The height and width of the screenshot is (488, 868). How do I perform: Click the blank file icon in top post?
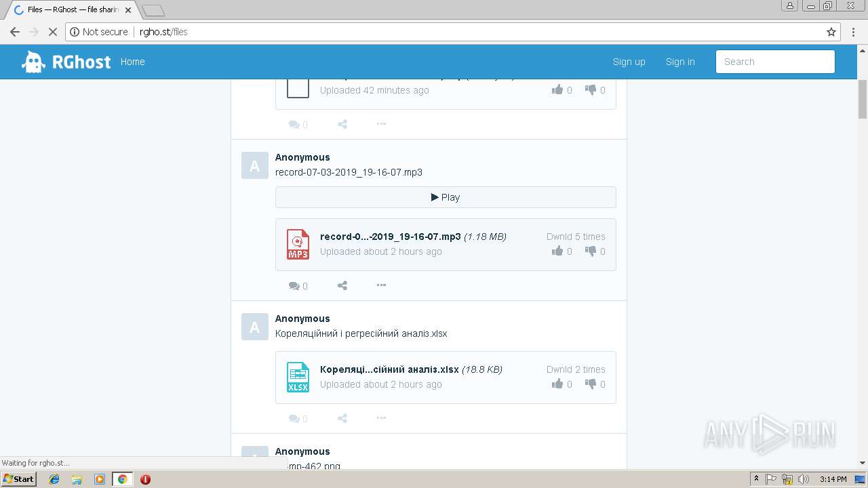pos(298,89)
